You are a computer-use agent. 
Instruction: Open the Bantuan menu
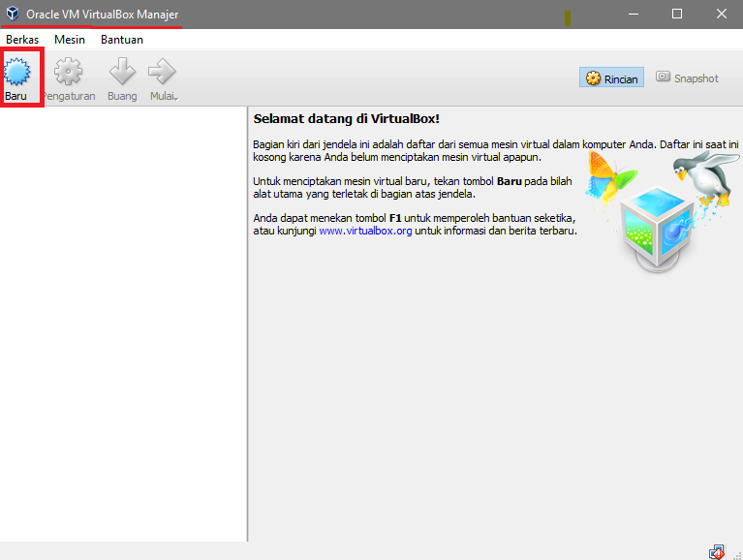(x=122, y=40)
